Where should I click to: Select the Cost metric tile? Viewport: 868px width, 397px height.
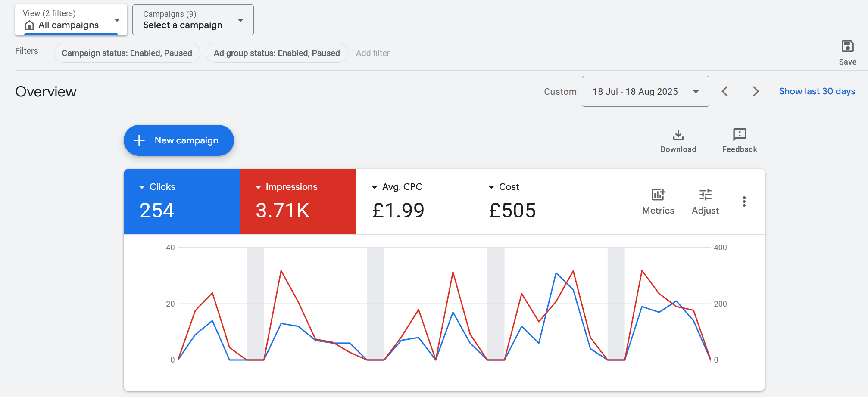tap(531, 202)
